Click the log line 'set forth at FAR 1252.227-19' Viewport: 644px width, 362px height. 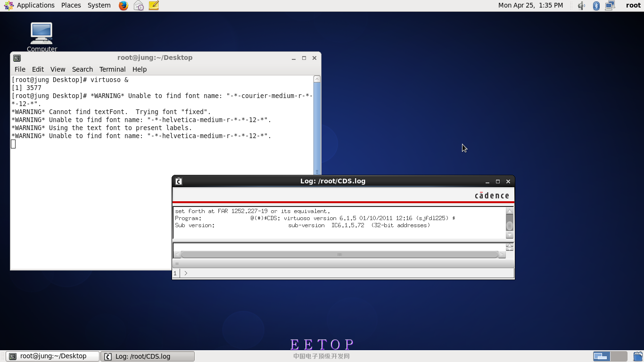coord(253,211)
